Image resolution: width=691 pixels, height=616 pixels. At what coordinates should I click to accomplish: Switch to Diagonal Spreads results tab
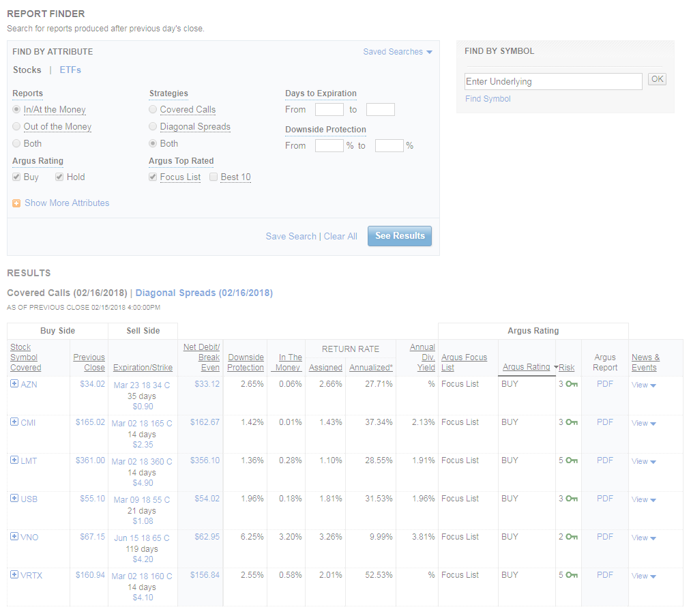coord(204,293)
